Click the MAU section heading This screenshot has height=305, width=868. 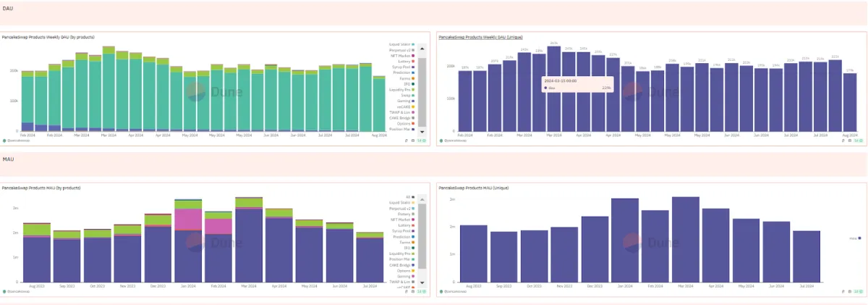click(8, 159)
